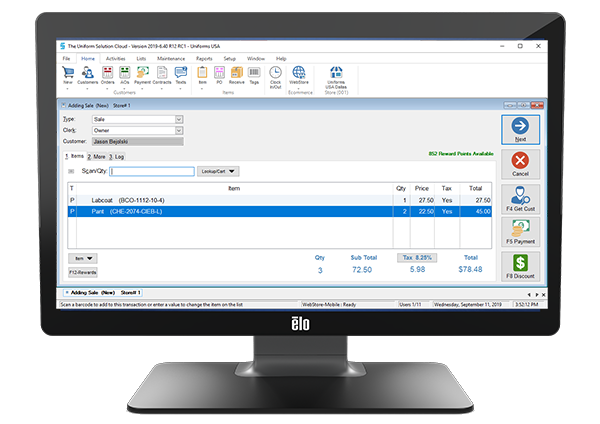This screenshot has height=424, width=600.
Task: Click the Qty column header
Action: pyautogui.click(x=401, y=188)
